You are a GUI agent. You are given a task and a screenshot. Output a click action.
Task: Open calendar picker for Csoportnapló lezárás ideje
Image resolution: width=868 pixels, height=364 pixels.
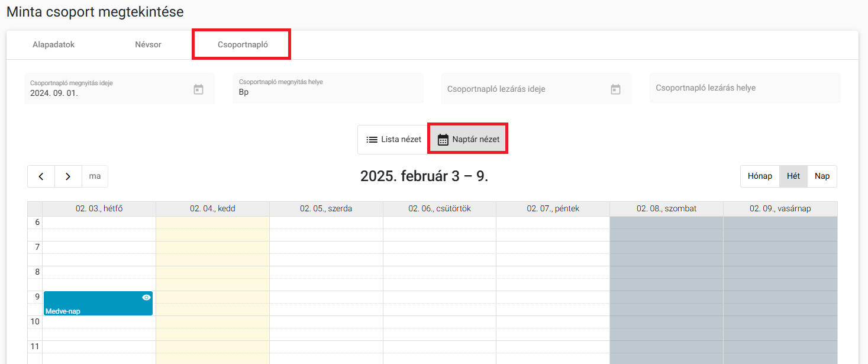[x=615, y=89]
